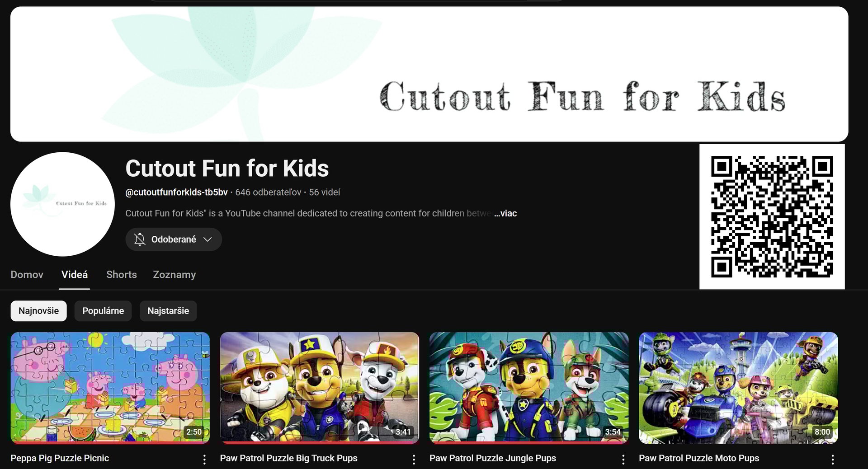Click the Paw Patrol Puzzle Moto Pups title
868x469 pixels.
tap(699, 458)
